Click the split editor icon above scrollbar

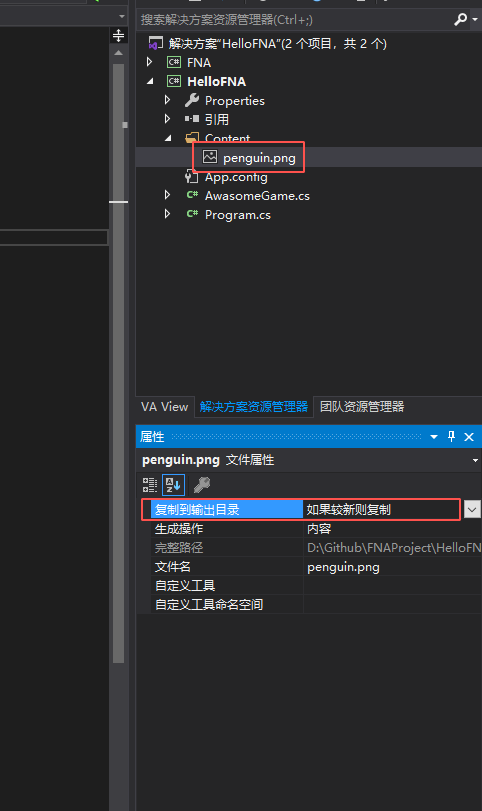pyautogui.click(x=118, y=35)
